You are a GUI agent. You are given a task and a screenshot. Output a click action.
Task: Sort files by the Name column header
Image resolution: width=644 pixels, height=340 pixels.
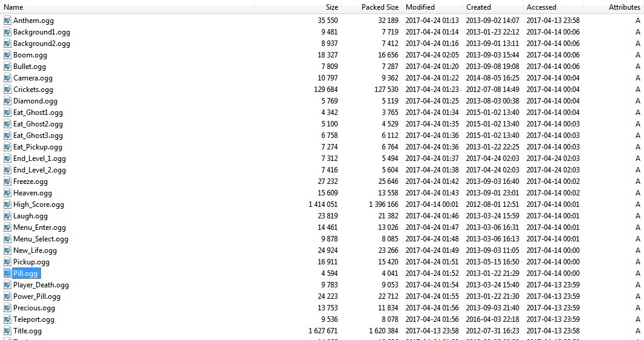(13, 7)
